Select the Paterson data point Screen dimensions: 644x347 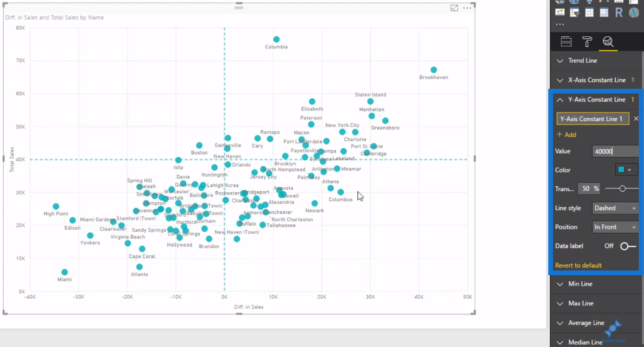click(x=311, y=125)
